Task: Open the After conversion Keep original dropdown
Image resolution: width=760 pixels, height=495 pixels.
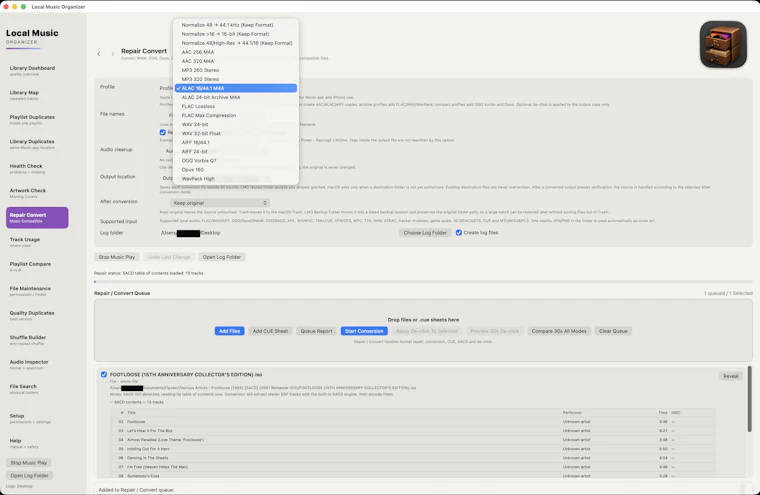Action: (x=220, y=203)
